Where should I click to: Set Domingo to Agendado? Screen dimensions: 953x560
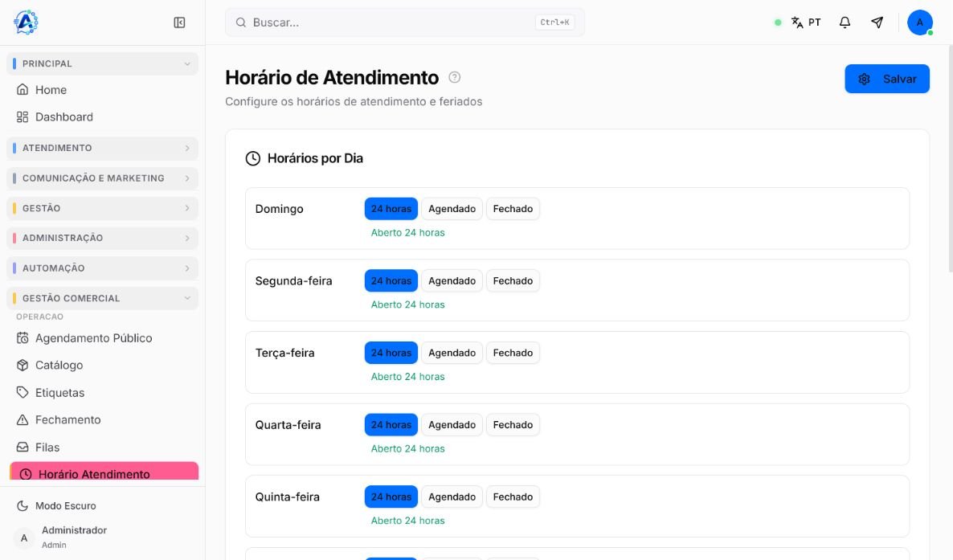452,209
